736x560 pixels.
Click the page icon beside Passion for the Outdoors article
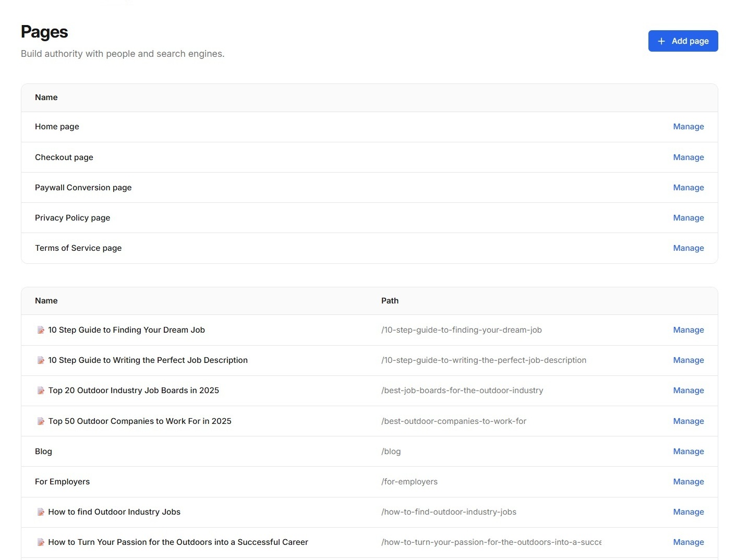click(41, 542)
